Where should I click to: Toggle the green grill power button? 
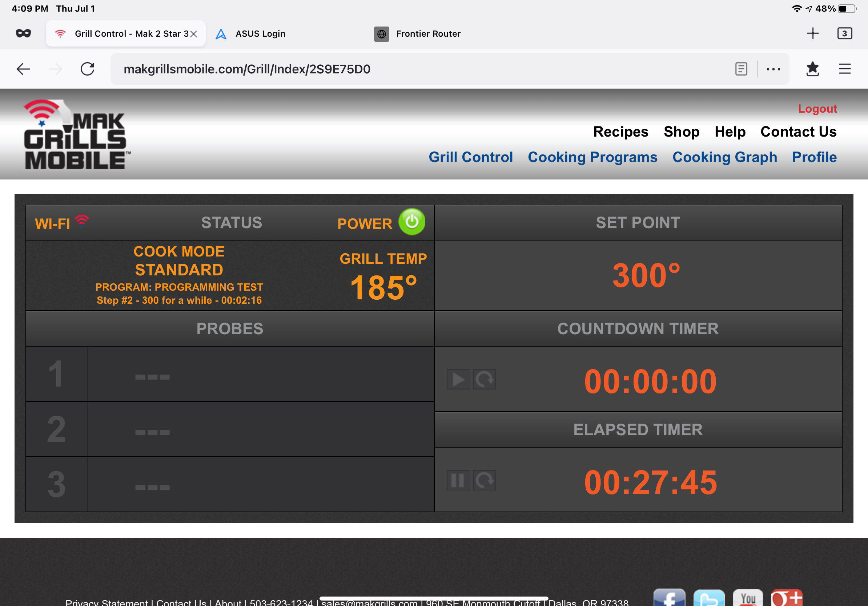(412, 222)
